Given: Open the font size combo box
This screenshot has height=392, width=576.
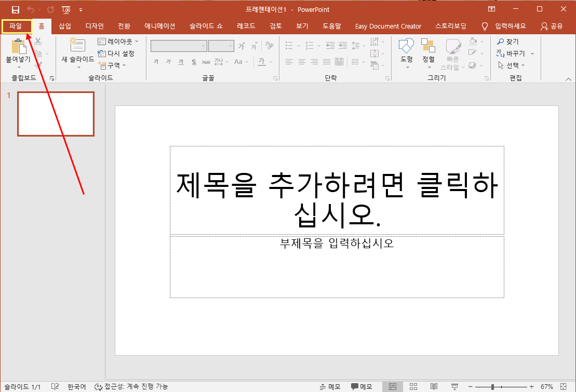Looking at the screenshot, I should coord(221,46).
